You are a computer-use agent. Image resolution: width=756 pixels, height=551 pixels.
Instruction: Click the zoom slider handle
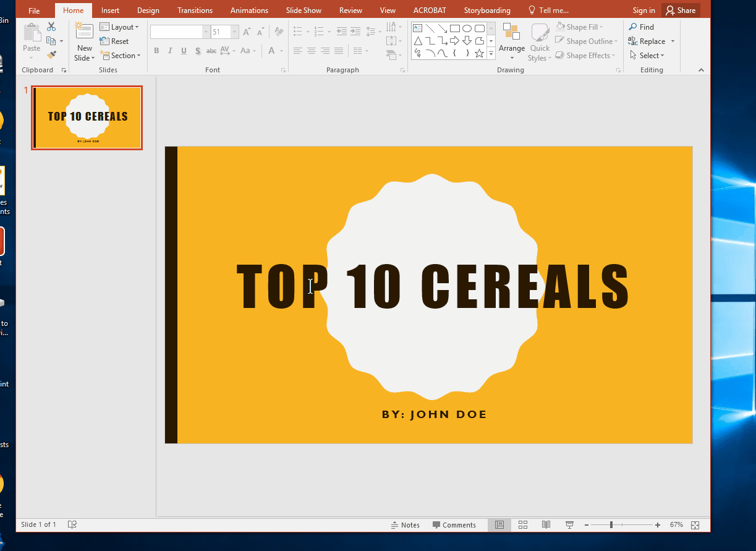[x=611, y=524]
